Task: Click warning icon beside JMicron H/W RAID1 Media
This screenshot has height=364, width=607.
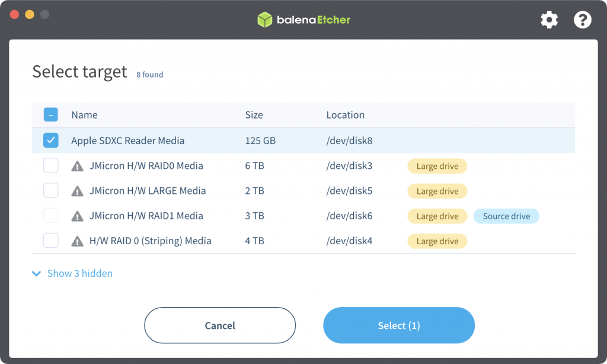Action: [x=78, y=216]
